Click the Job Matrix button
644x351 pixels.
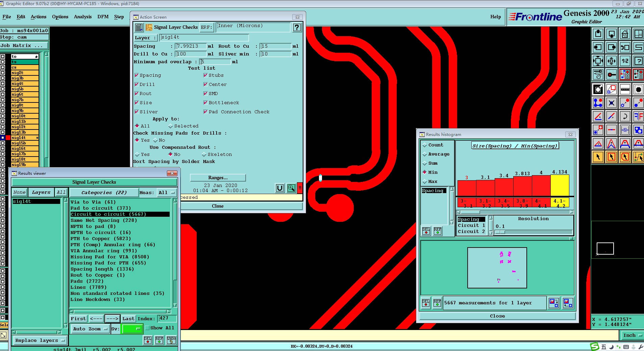click(x=24, y=46)
